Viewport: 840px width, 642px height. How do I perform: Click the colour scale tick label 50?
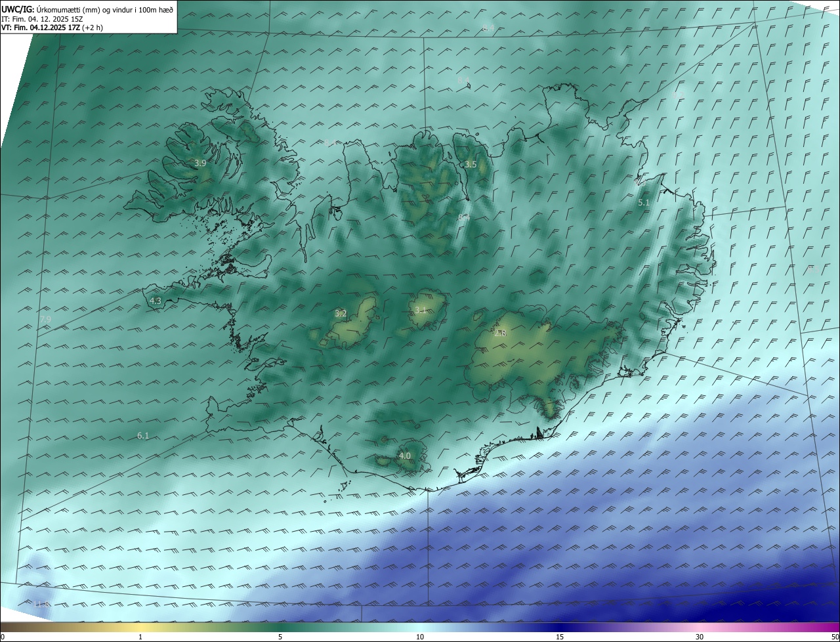tap(835, 637)
